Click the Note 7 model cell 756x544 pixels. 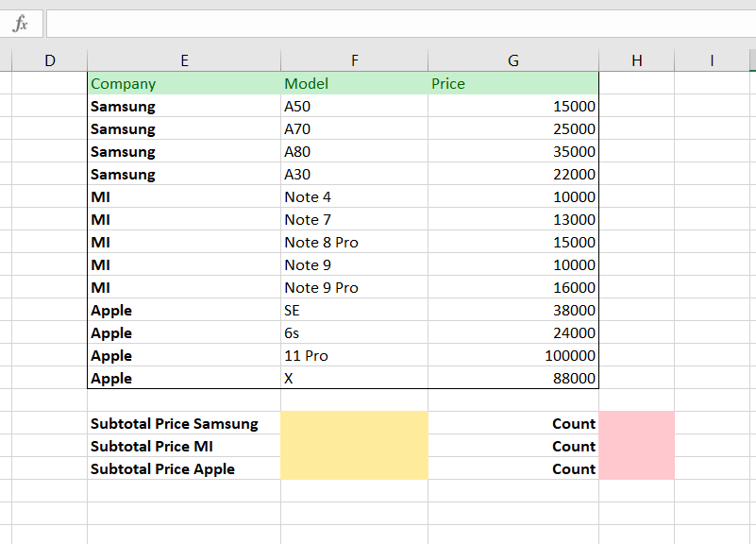354,219
